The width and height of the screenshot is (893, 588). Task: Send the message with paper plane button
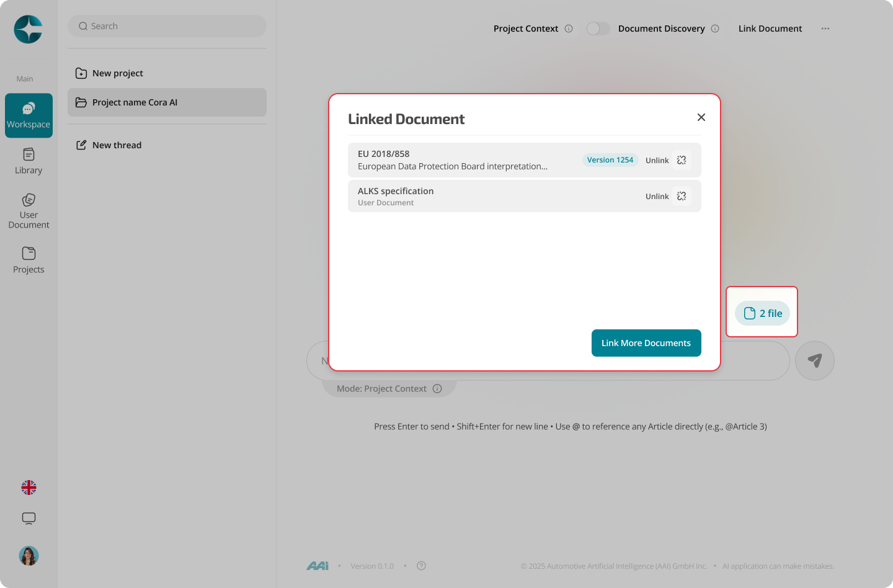coord(815,360)
